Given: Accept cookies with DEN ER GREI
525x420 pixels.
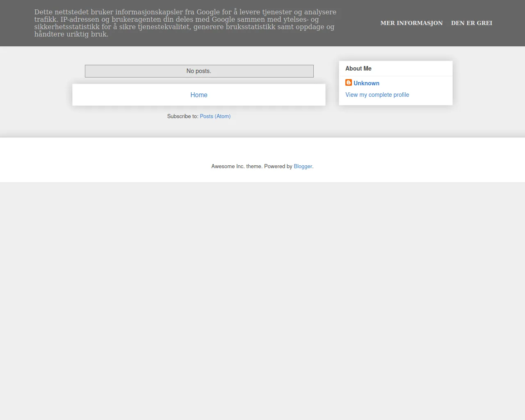Looking at the screenshot, I should [x=471, y=23].
